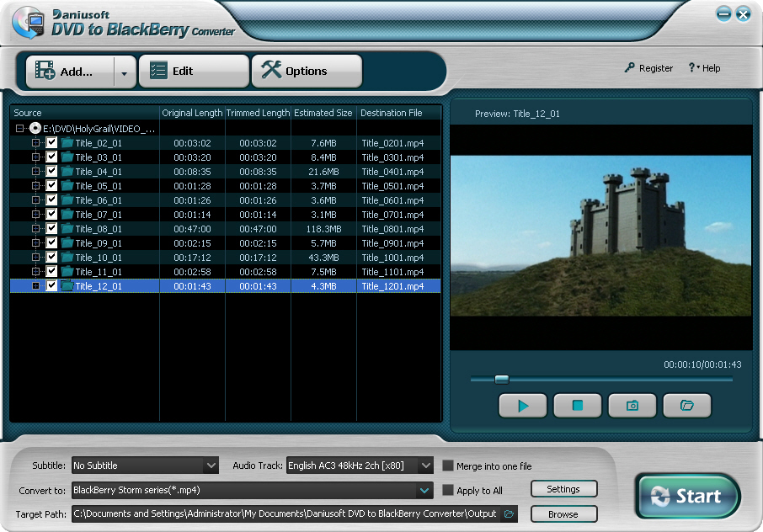Uncheck Title_05_01 checkbox

point(51,185)
